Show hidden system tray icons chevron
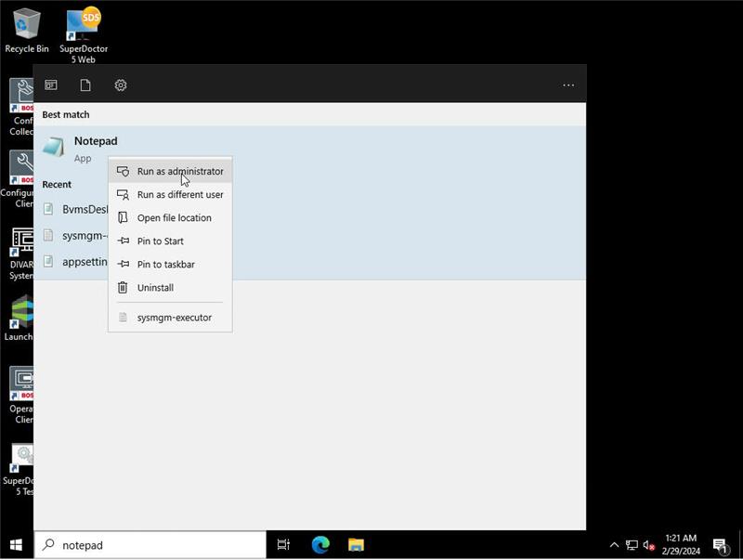743x560 pixels. 614,545
